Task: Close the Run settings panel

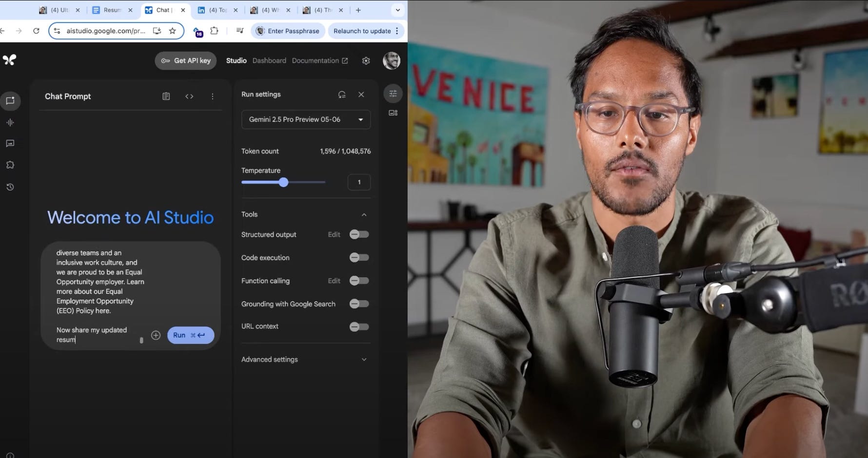Action: coord(361,95)
